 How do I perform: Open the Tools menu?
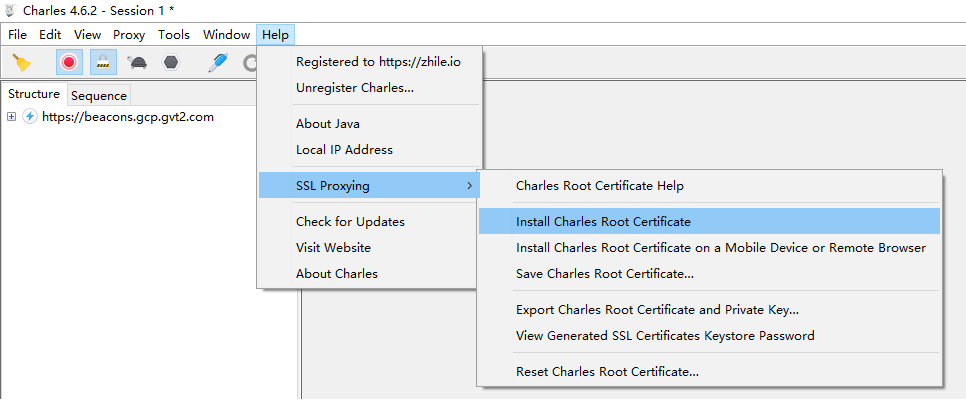pos(174,35)
